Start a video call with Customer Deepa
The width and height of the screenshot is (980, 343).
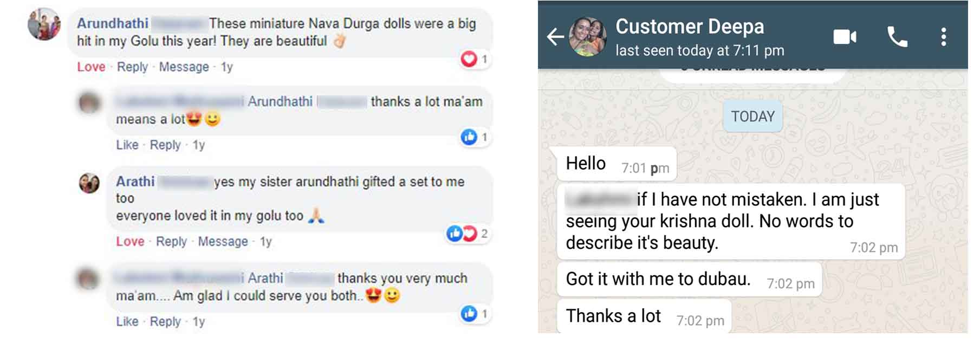click(845, 37)
